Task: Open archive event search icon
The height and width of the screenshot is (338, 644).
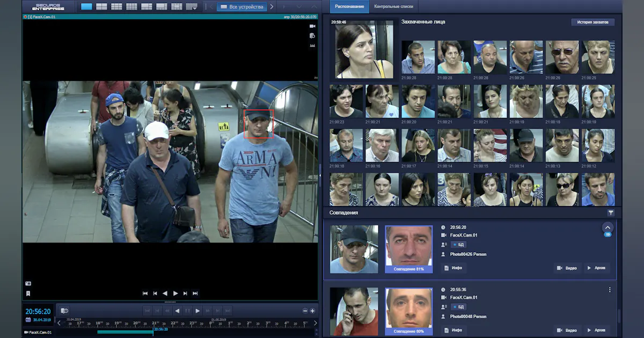Action: point(64,311)
